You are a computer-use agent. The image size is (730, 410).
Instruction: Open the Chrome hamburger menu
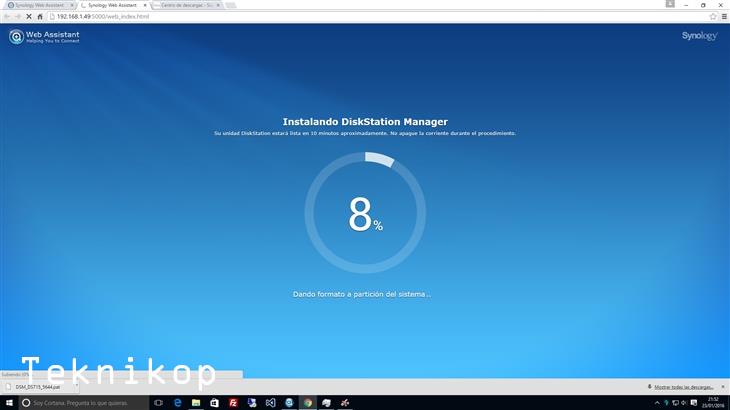[722, 16]
